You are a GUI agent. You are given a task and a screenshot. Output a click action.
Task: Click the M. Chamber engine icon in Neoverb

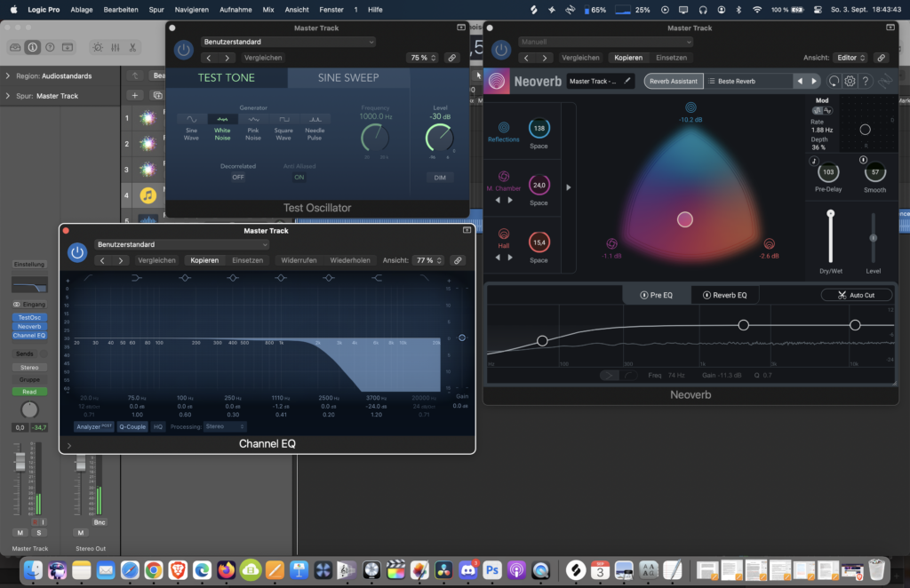(x=504, y=176)
